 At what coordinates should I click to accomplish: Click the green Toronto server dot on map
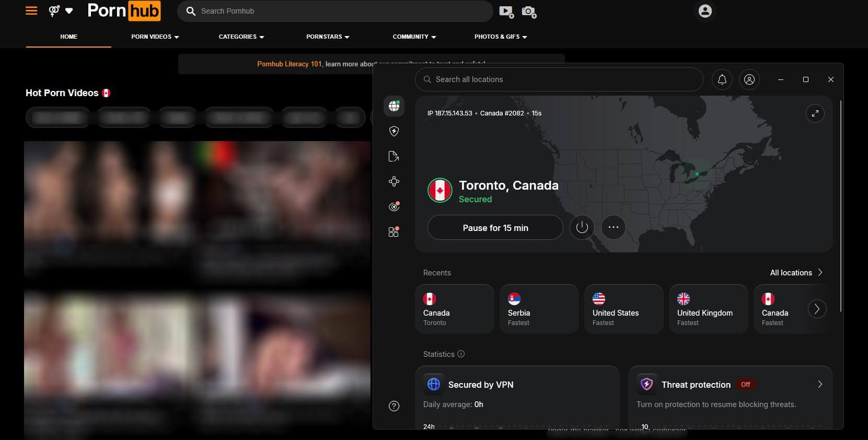(697, 174)
